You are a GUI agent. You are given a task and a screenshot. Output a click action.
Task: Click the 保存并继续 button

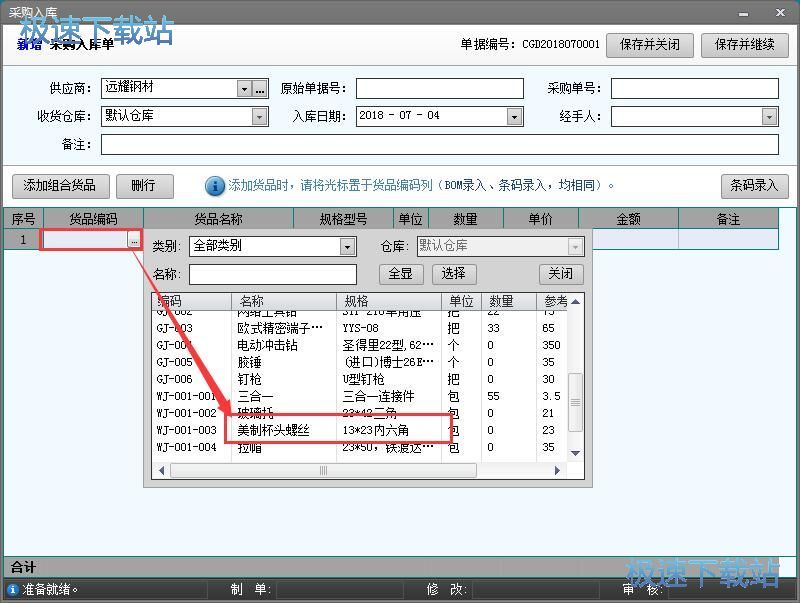(744, 45)
